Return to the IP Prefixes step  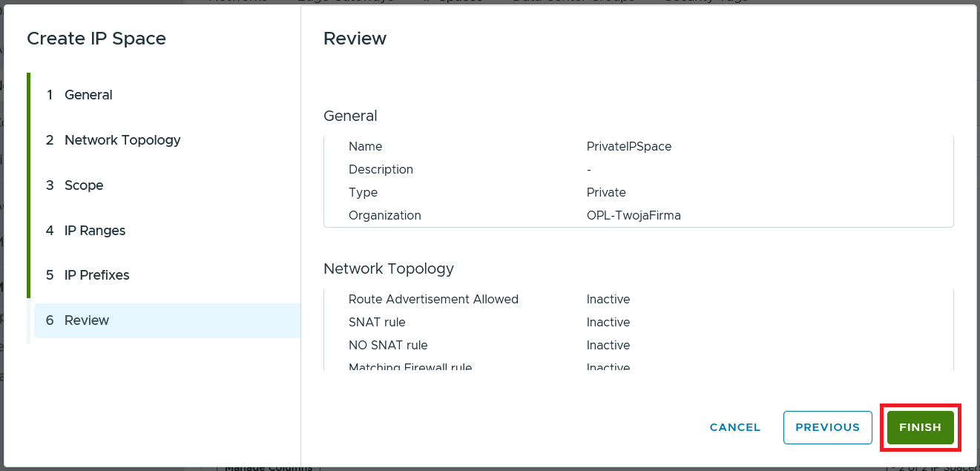pyautogui.click(x=96, y=275)
